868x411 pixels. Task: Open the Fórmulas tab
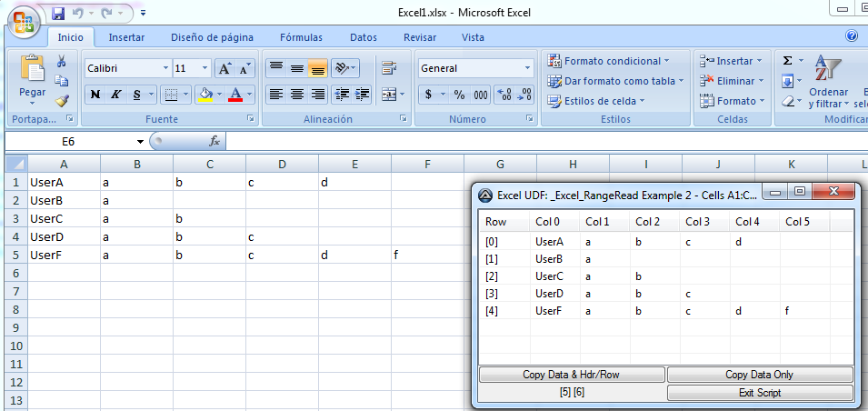[x=301, y=37]
